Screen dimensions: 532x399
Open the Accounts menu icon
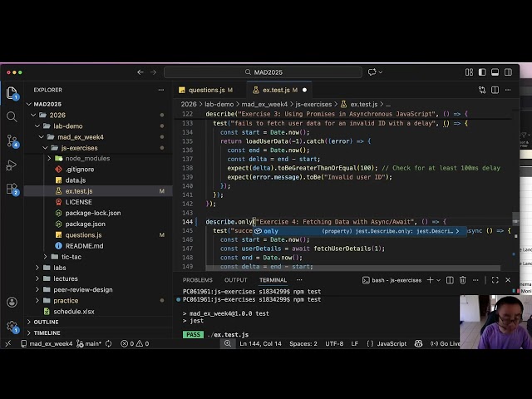pyautogui.click(x=12, y=302)
